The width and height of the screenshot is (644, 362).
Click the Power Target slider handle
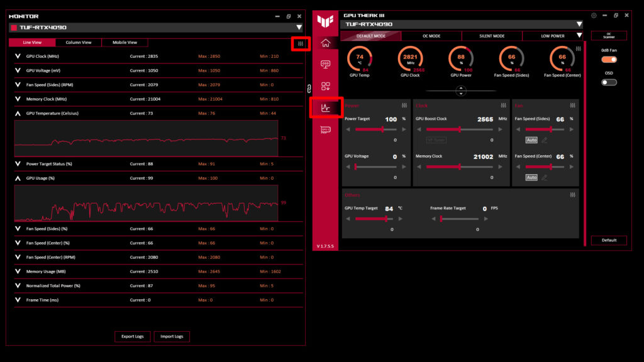point(382,129)
